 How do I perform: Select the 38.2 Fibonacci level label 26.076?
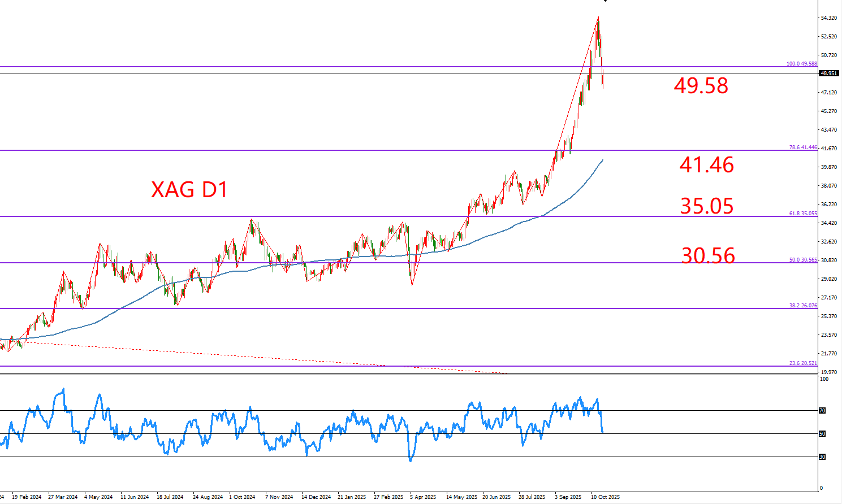pos(802,306)
